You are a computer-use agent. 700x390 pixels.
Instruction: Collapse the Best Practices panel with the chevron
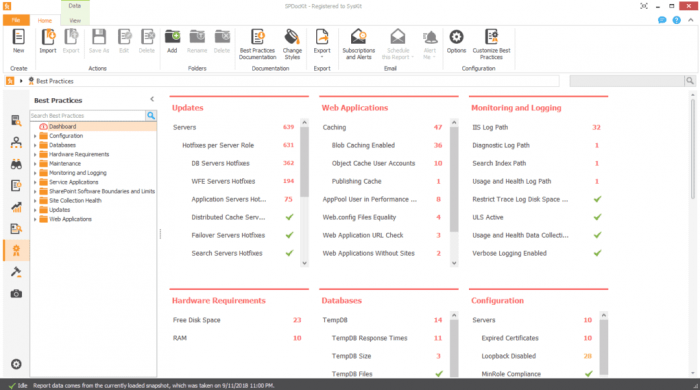(x=152, y=100)
